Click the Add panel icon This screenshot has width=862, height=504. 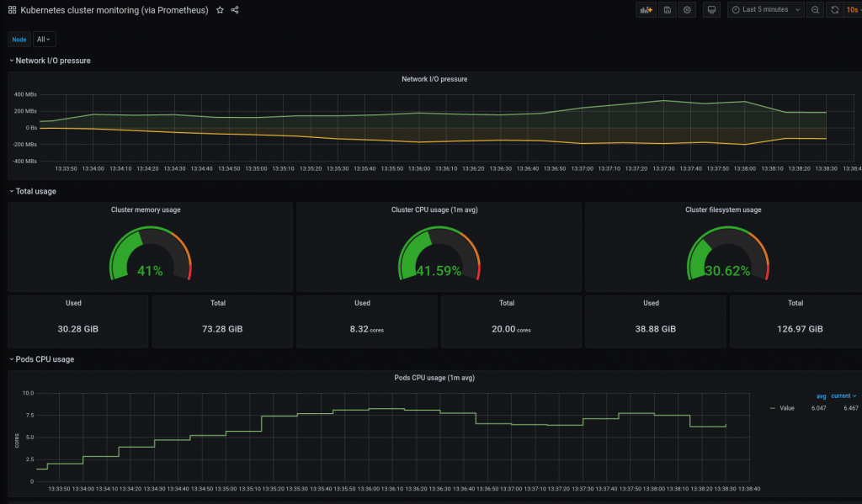(x=646, y=10)
